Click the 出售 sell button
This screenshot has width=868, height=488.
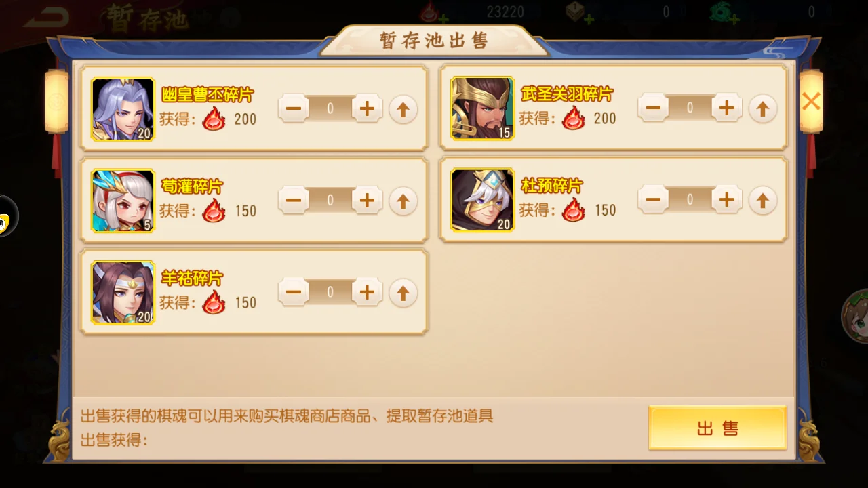click(x=717, y=428)
